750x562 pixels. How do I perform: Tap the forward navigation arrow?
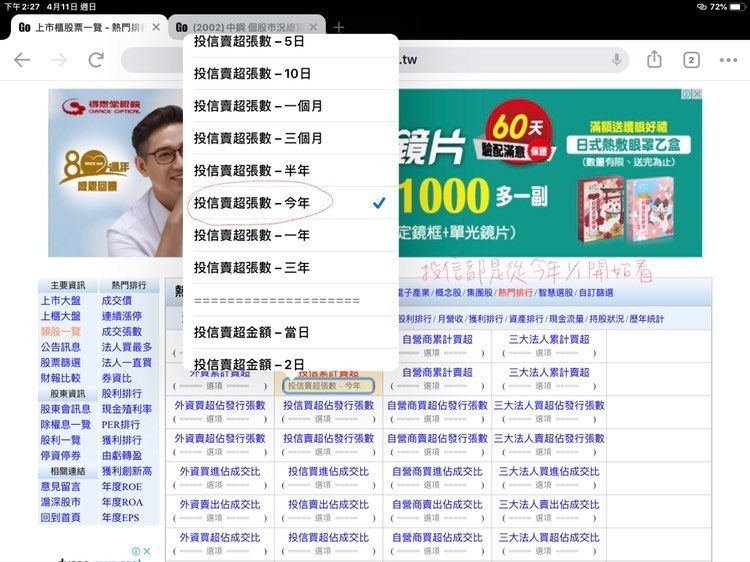59,60
